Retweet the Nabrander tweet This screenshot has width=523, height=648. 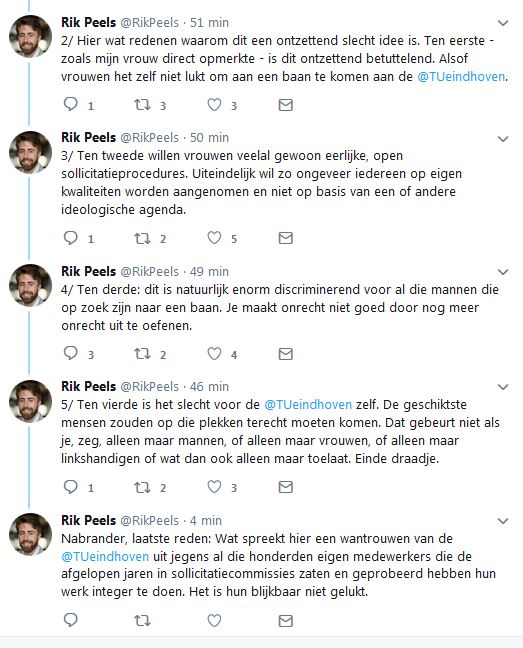[143, 620]
